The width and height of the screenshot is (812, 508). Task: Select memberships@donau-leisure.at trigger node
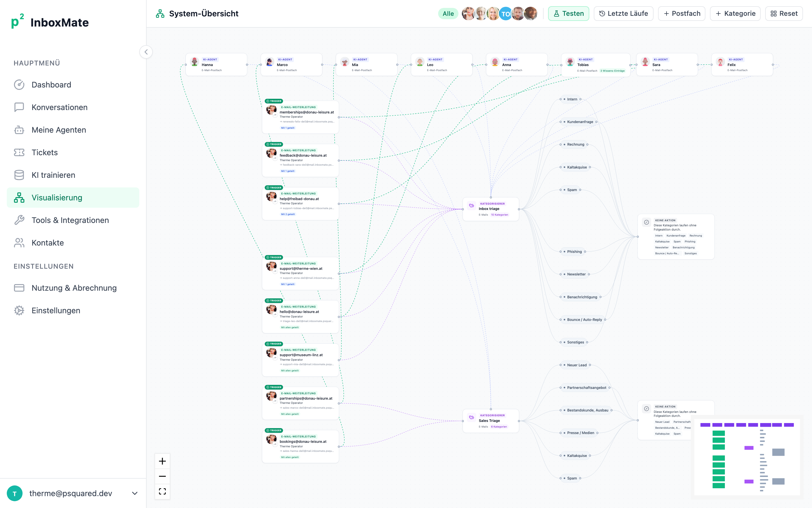[300, 117]
